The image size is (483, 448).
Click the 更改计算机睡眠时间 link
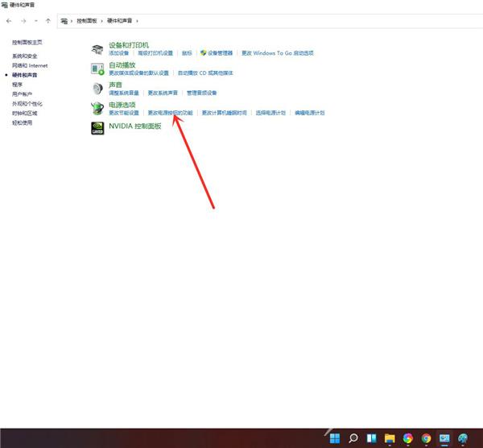pos(225,113)
